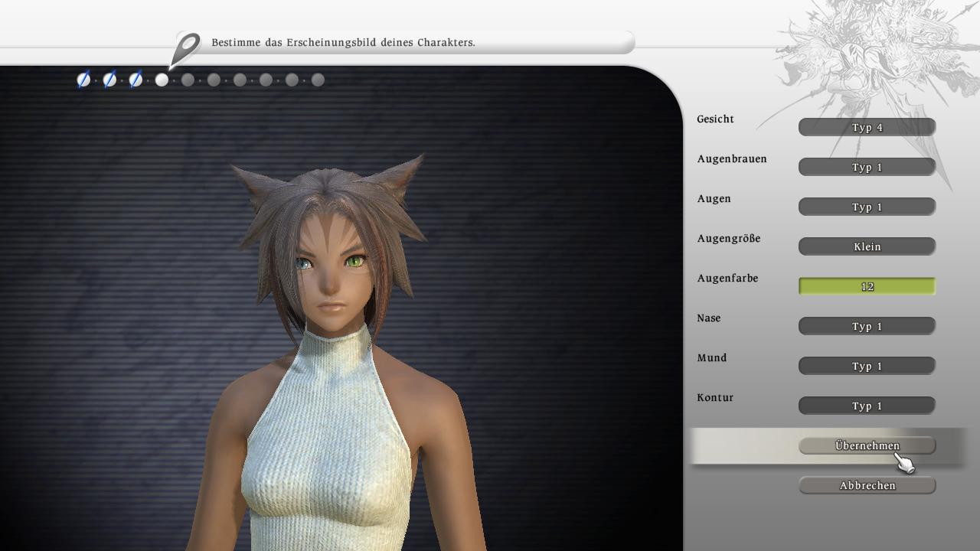Screen dimensions: 980x551
Task: Click the ninth step dot in the progress row
Action: [x=292, y=80]
